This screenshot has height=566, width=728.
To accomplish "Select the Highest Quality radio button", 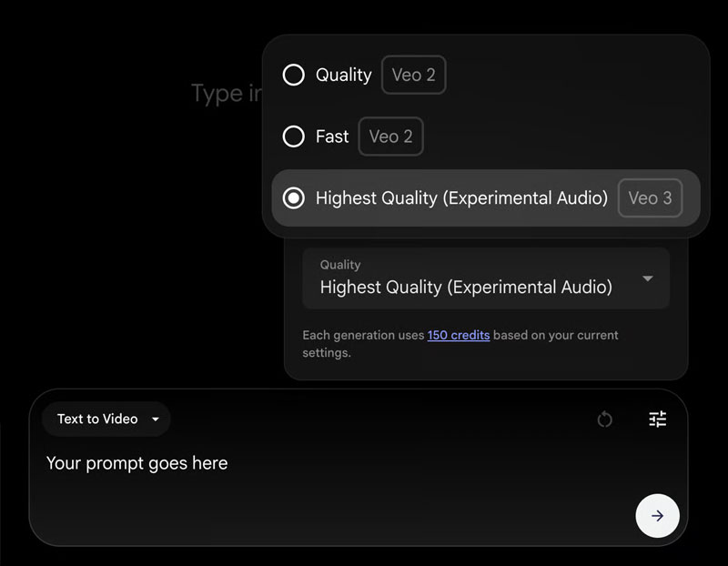I will (293, 198).
